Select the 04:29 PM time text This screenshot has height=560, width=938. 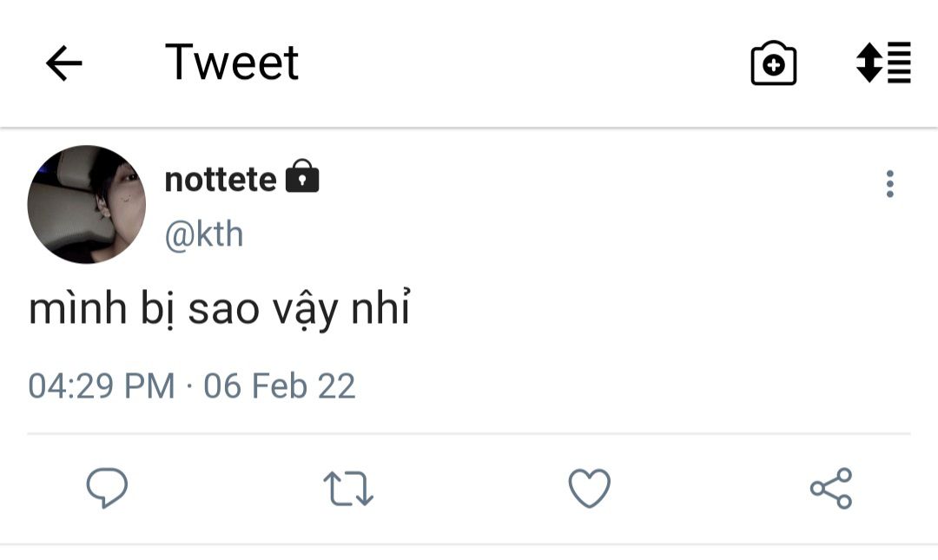(101, 385)
